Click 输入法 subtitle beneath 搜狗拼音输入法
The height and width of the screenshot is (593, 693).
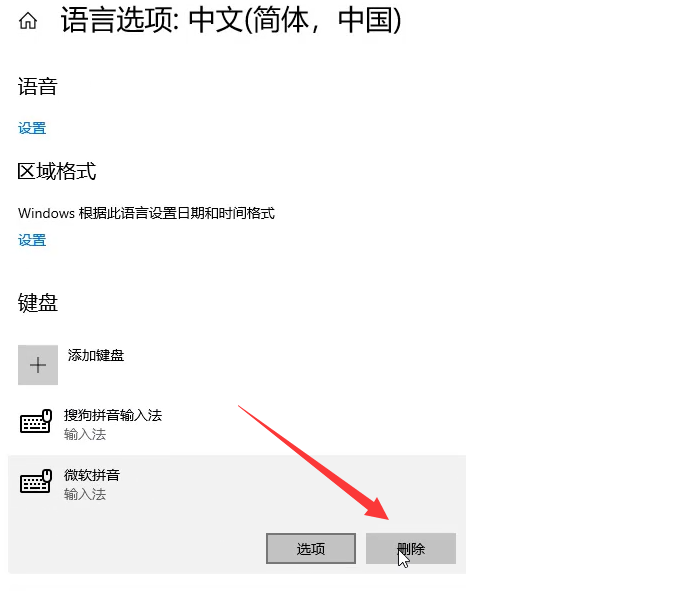[x=85, y=434]
